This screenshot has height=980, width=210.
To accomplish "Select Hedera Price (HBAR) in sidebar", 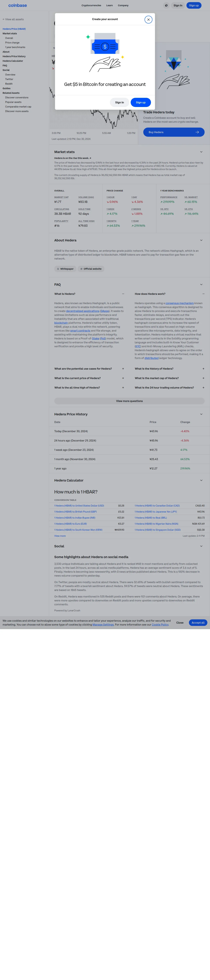I will coord(14,29).
